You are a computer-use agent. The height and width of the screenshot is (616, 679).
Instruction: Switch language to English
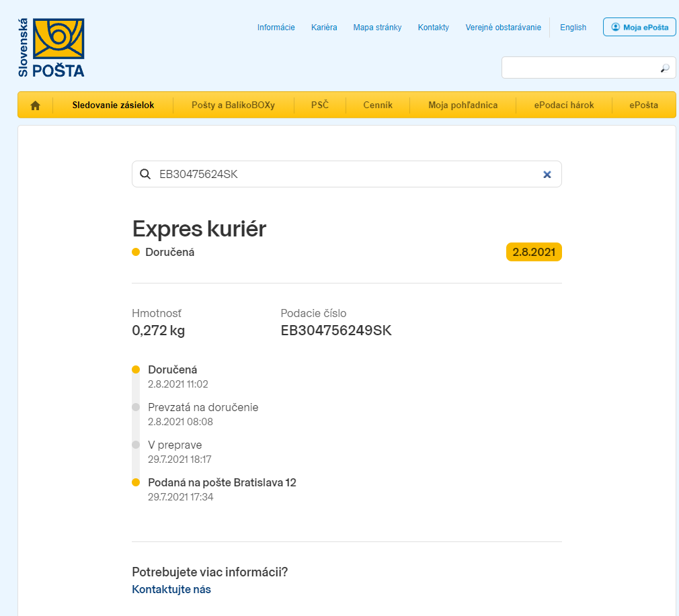(573, 28)
